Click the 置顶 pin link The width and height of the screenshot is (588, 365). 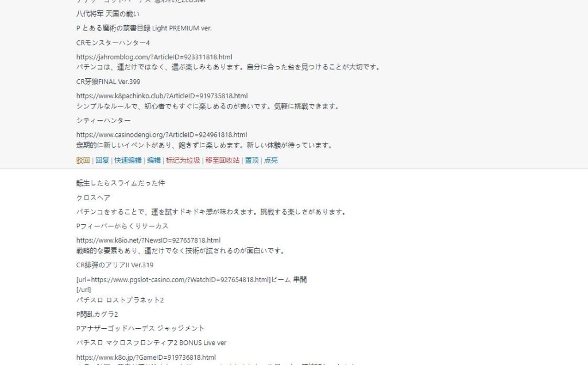252,160
